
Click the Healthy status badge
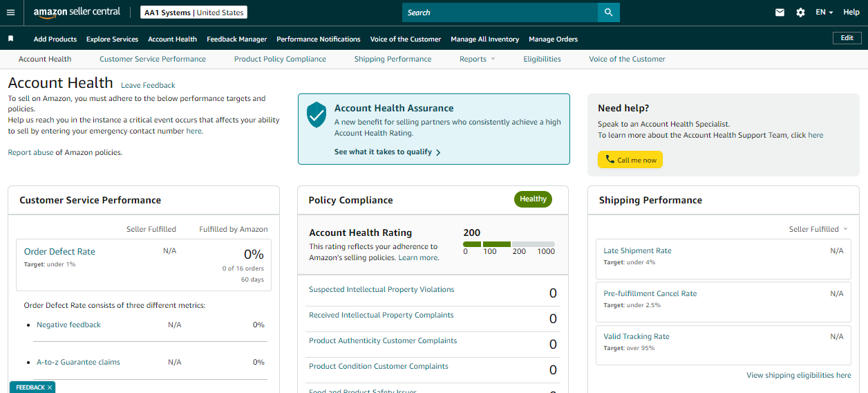point(533,199)
